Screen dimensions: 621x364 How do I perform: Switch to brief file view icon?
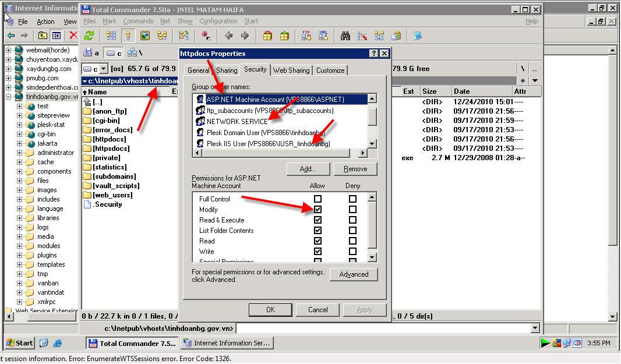111,36
